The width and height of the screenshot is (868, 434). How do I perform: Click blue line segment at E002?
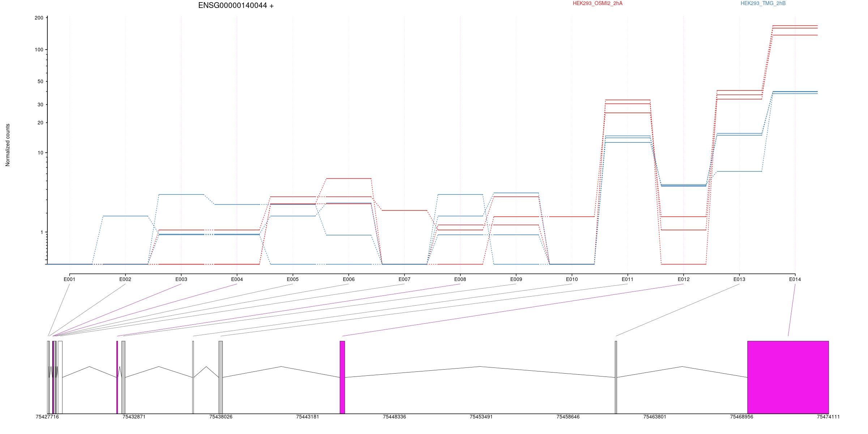point(125,216)
